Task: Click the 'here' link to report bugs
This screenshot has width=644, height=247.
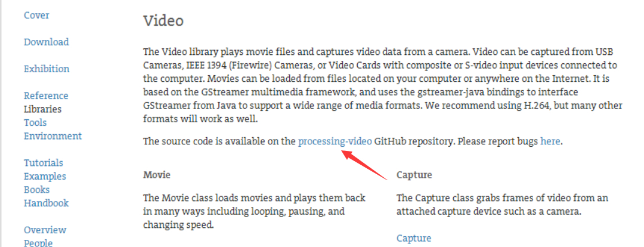Action: tap(550, 141)
